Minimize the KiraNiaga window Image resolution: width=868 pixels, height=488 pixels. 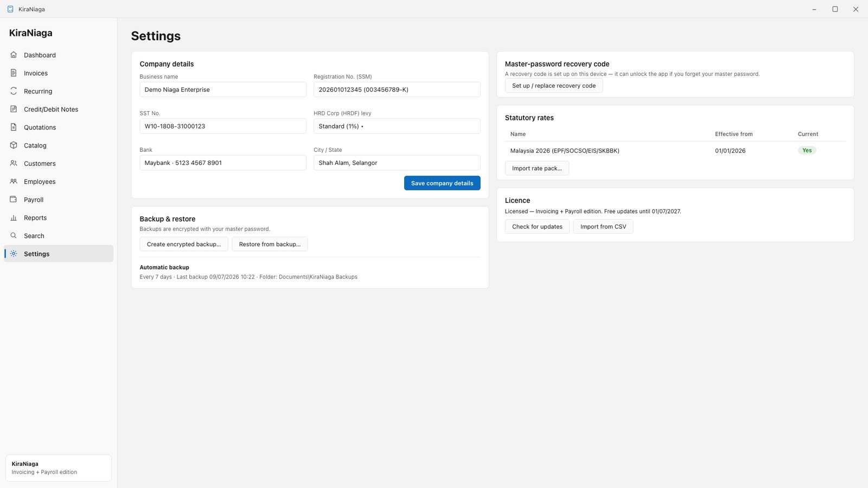(814, 9)
